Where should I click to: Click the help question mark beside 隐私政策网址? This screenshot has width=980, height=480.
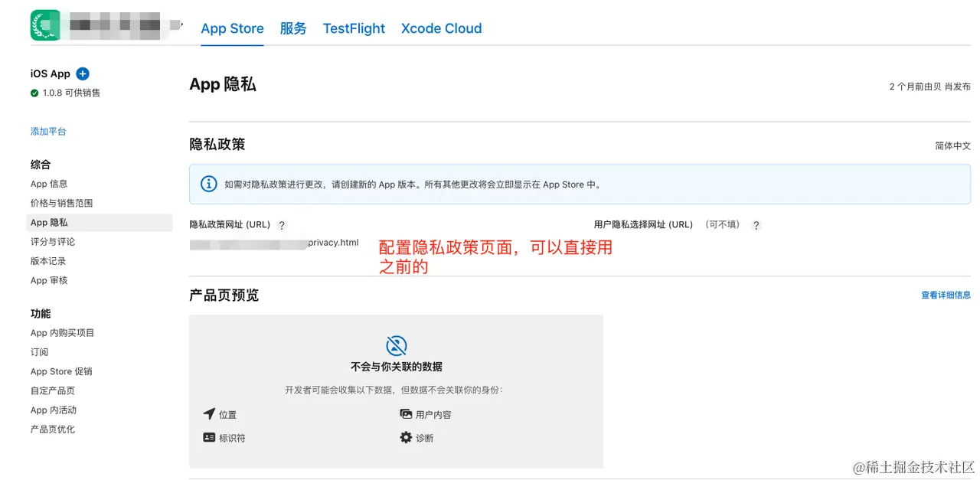click(282, 225)
